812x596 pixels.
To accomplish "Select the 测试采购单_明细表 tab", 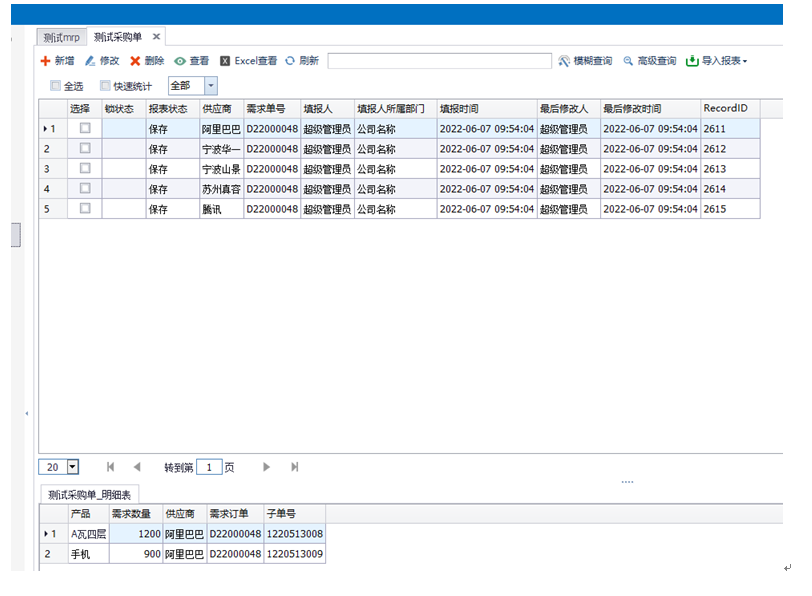I will point(89,494).
